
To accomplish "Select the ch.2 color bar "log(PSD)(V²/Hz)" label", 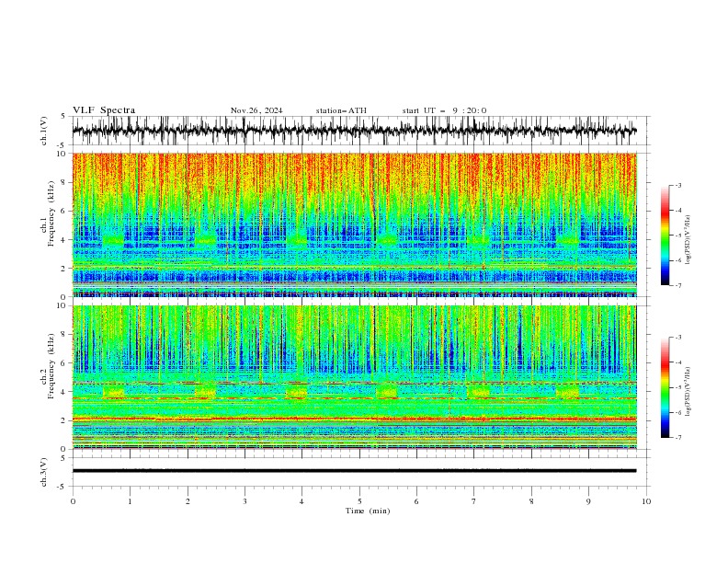I will (x=688, y=392).
